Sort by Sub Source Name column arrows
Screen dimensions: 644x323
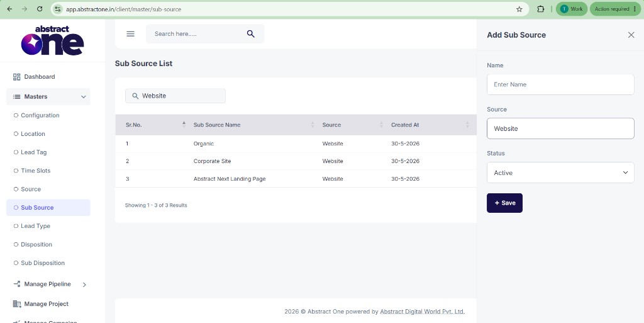pos(313,125)
